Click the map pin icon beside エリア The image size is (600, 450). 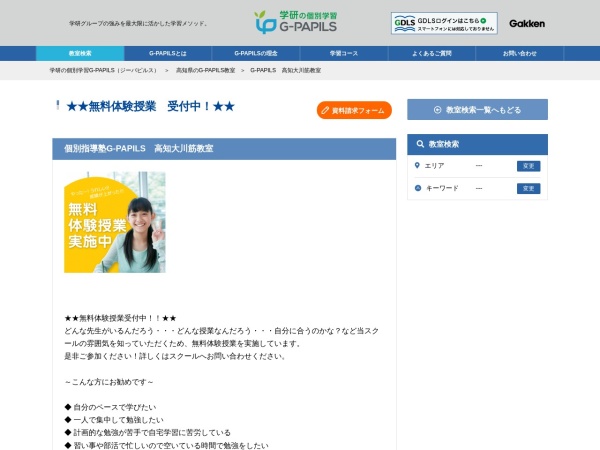coord(417,165)
